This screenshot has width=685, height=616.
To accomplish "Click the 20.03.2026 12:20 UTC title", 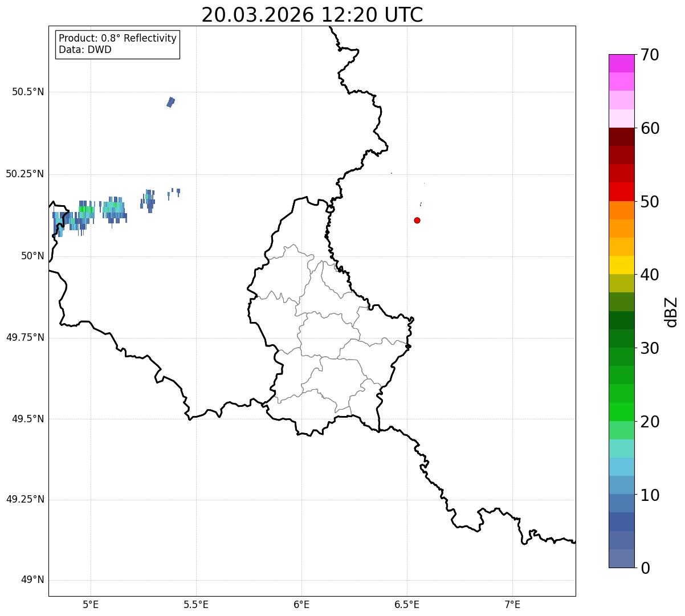I will 312,14.
